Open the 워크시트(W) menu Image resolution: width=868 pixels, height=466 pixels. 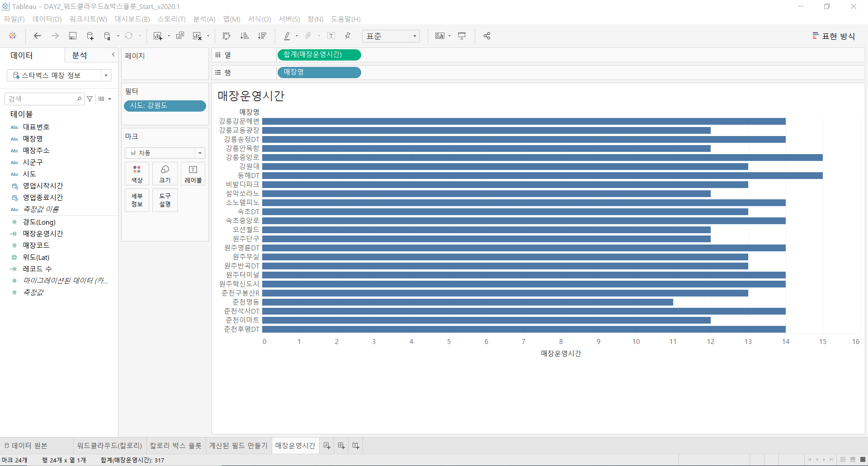point(88,19)
